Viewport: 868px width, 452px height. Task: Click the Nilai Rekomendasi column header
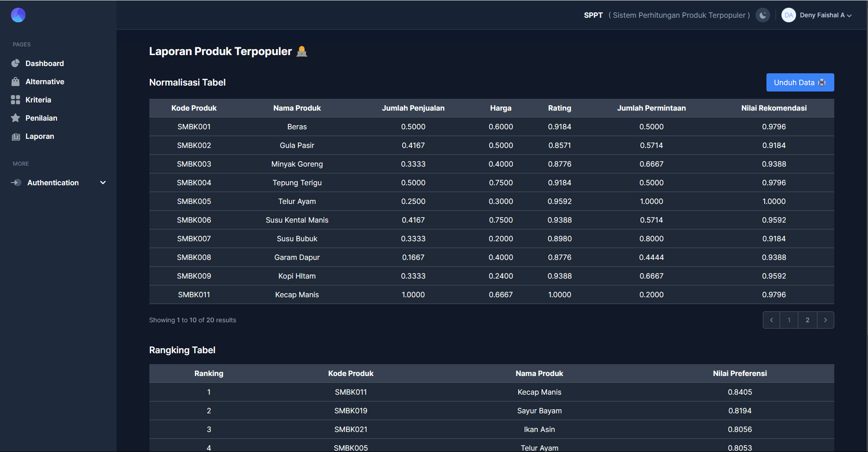click(774, 108)
